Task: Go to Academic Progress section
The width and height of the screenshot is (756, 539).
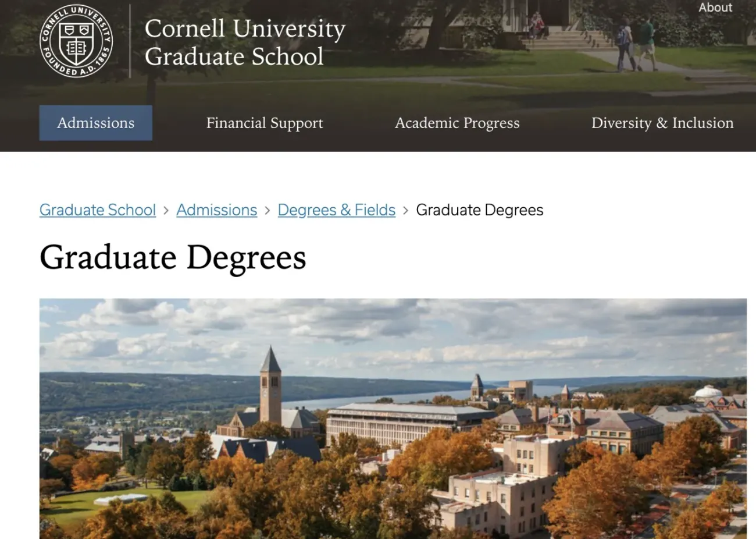Action: click(x=457, y=123)
